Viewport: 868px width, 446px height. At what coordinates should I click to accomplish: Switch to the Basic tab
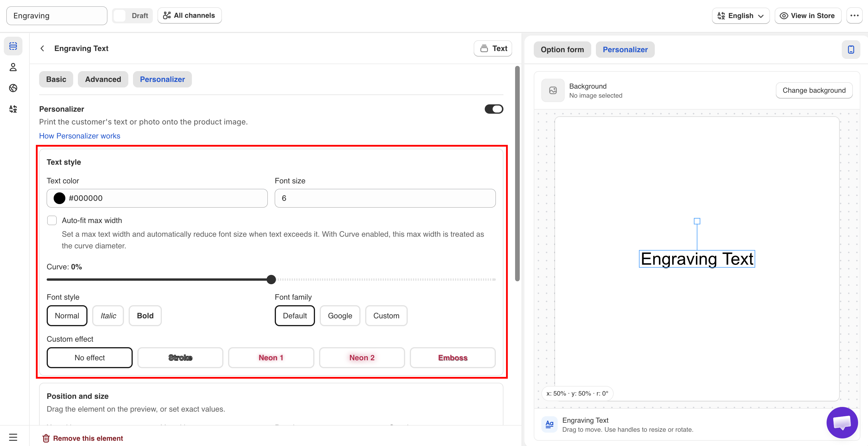[x=56, y=79]
